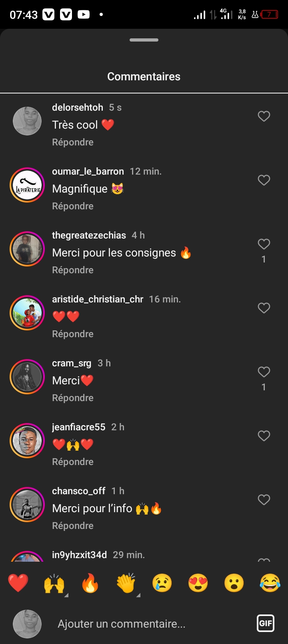Reply to cram_srg's comment

[x=73, y=398]
